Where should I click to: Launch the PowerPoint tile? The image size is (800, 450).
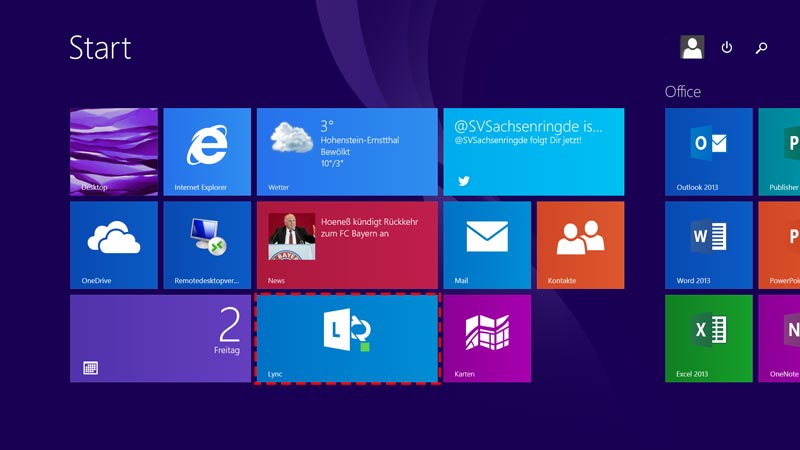pos(779,245)
